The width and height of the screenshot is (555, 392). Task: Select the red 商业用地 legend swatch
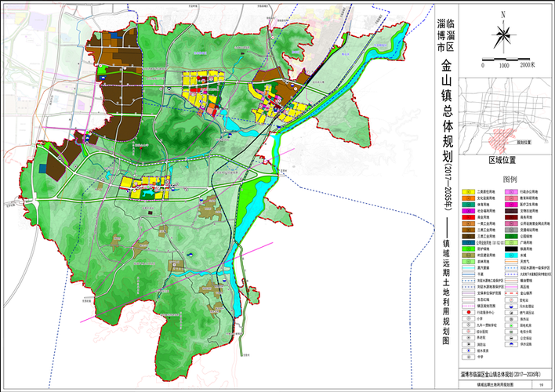[468, 217]
